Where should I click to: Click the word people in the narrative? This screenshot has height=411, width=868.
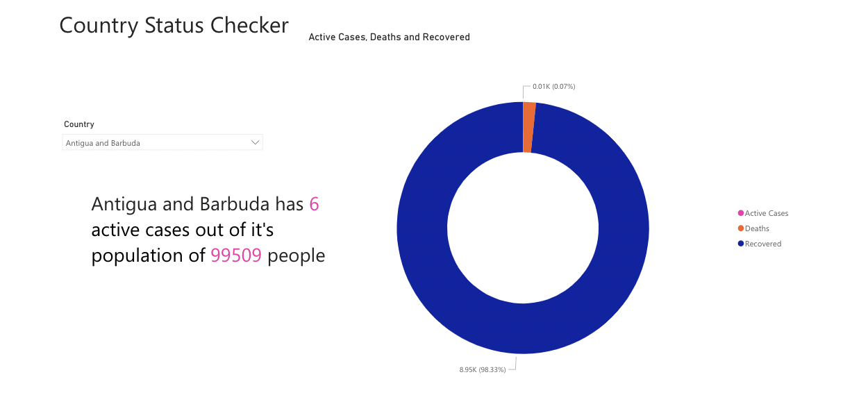click(x=297, y=256)
